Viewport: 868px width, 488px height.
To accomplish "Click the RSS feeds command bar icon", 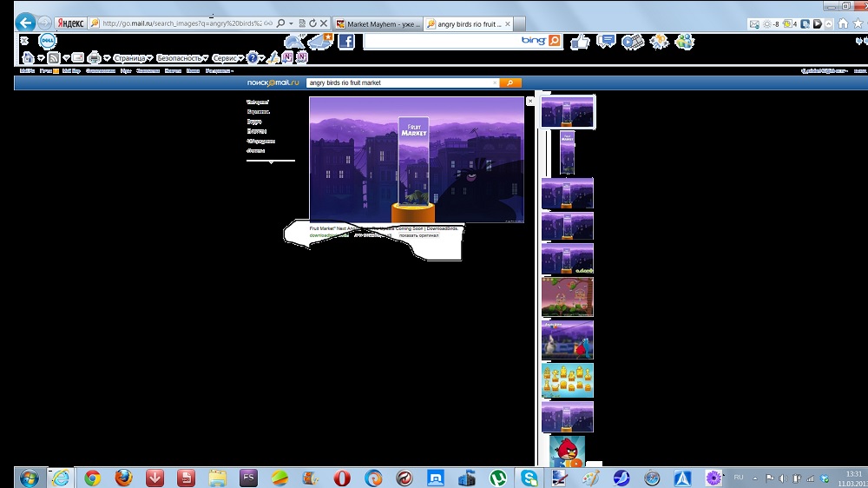I will coord(53,57).
